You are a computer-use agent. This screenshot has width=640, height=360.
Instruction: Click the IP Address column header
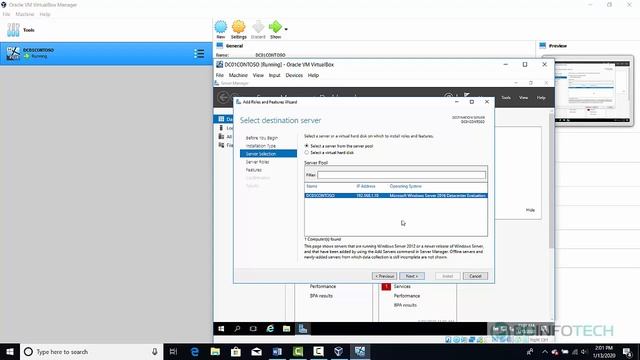(366, 186)
